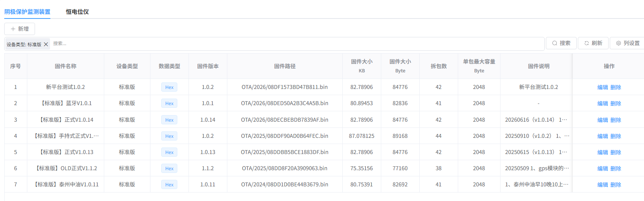Click the 固件大小 KB column header
Screen dimensions: 644x201
click(x=362, y=66)
